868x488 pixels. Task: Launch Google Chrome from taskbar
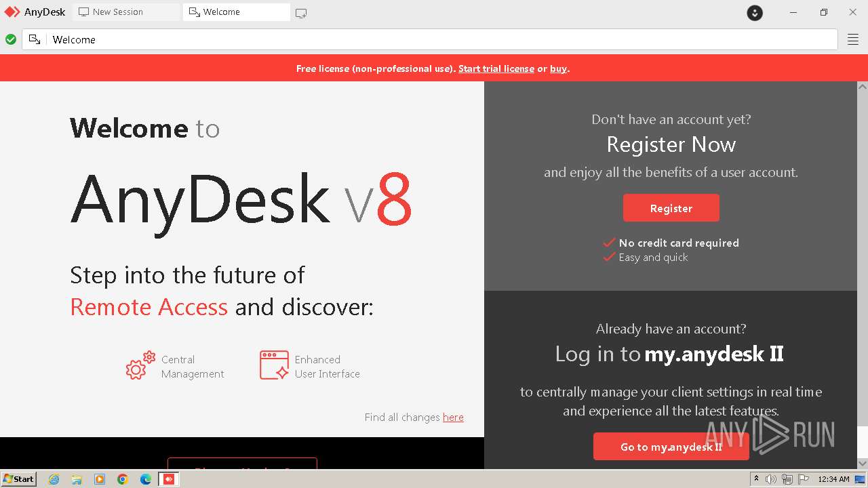tap(123, 479)
